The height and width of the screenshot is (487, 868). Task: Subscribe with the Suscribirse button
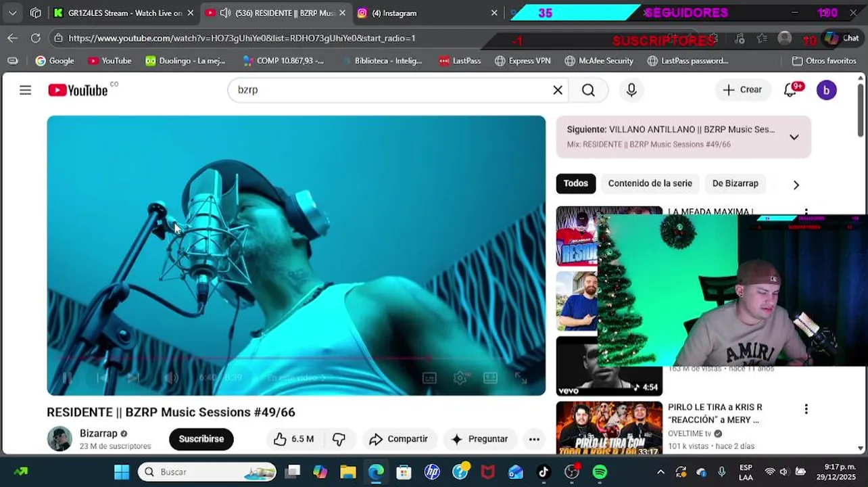[x=201, y=439]
